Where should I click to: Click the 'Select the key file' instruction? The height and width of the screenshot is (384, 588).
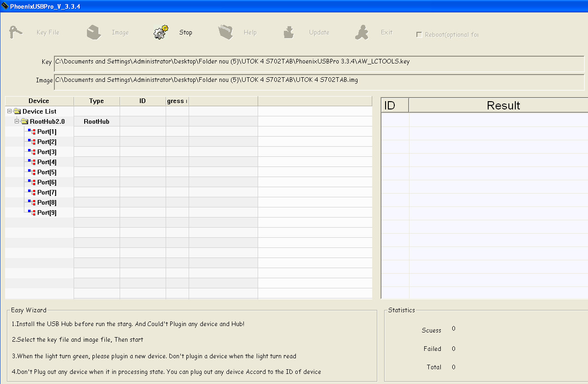pyautogui.click(x=77, y=339)
